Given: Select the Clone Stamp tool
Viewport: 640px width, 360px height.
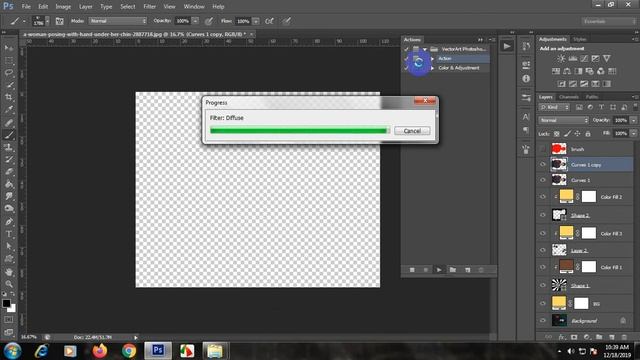Looking at the screenshot, I should [9, 147].
